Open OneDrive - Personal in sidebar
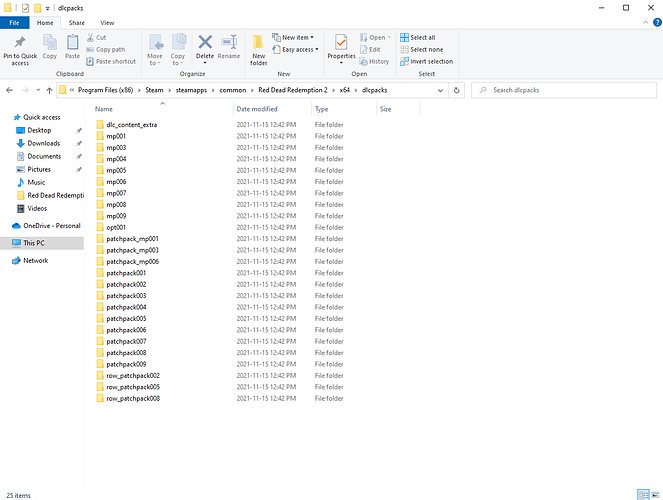 (52, 226)
